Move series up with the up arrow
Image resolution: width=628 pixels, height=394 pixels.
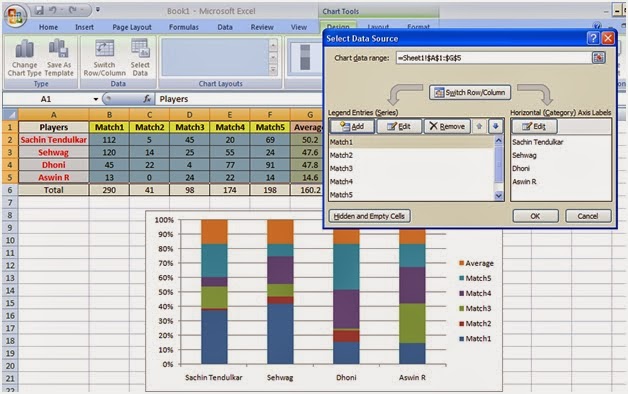(x=479, y=127)
